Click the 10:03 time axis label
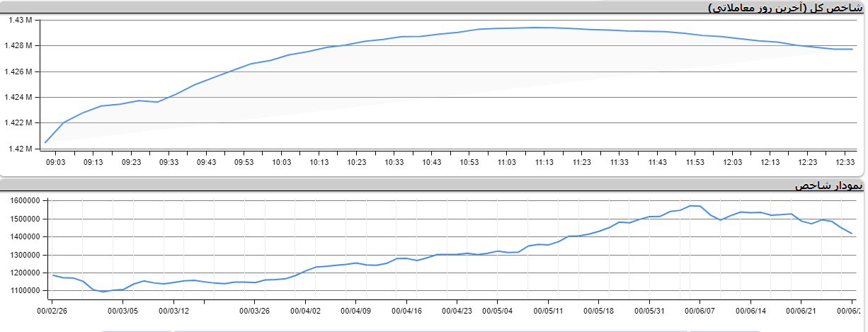This screenshot has width=868, height=332. click(x=282, y=163)
